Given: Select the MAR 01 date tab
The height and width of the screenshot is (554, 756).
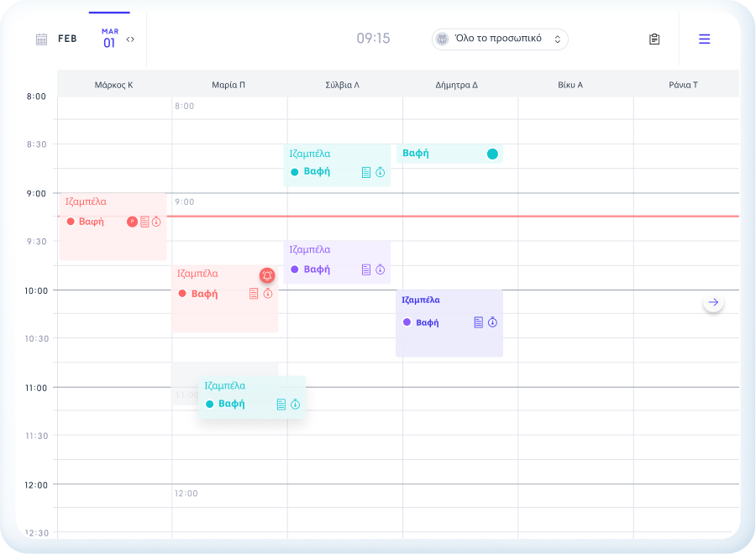Looking at the screenshot, I should tap(109, 39).
